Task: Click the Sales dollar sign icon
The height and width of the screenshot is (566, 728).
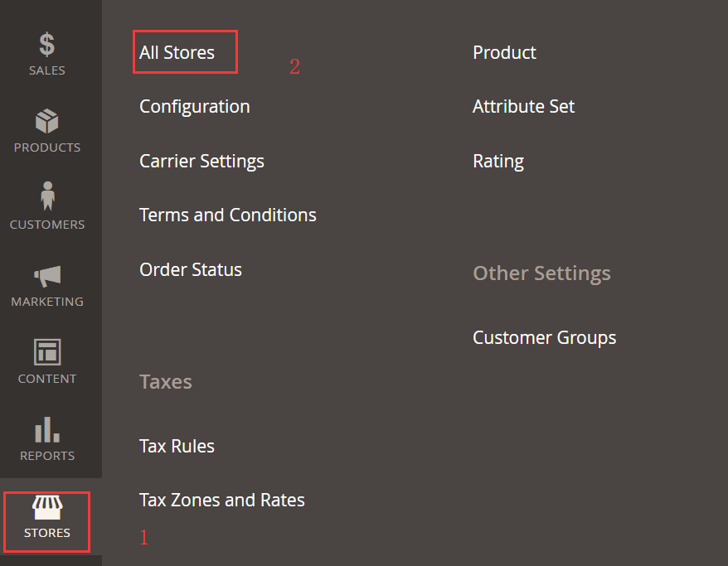Action: (47, 45)
